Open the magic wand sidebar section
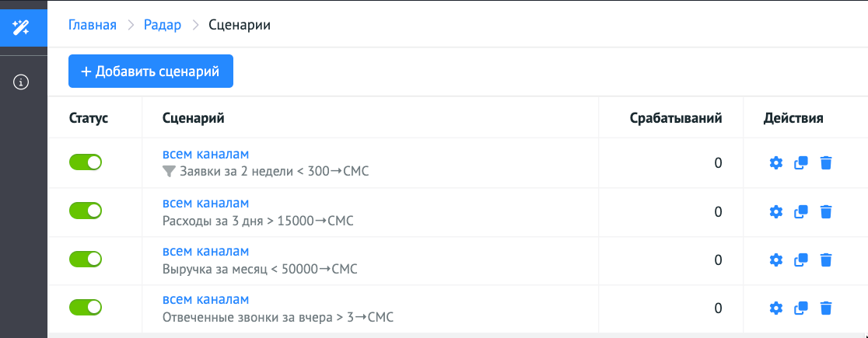Screen dimensions: 868x338 coord(21,27)
